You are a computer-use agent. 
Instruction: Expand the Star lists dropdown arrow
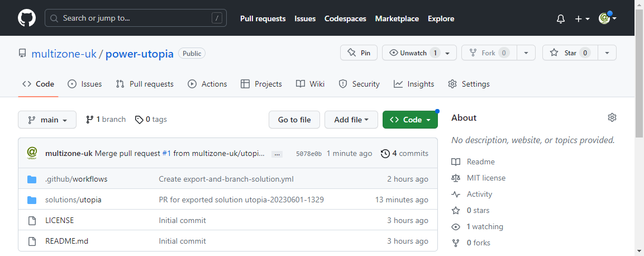(607, 53)
